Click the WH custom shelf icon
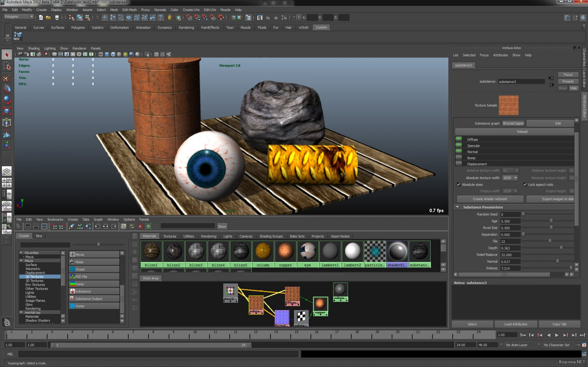Viewport: 588px width, 367px height. (x=17, y=36)
